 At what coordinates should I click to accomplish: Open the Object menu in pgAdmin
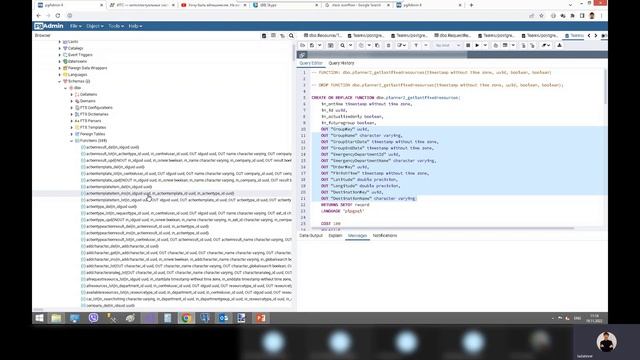tap(94, 26)
